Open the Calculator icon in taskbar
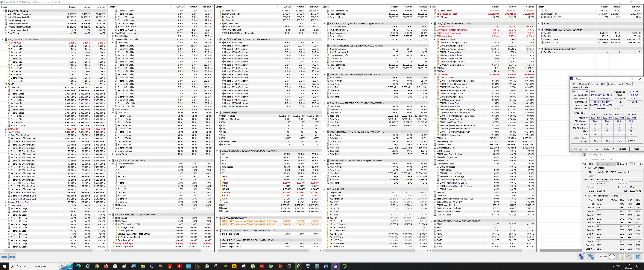 pyautogui.click(x=317, y=266)
